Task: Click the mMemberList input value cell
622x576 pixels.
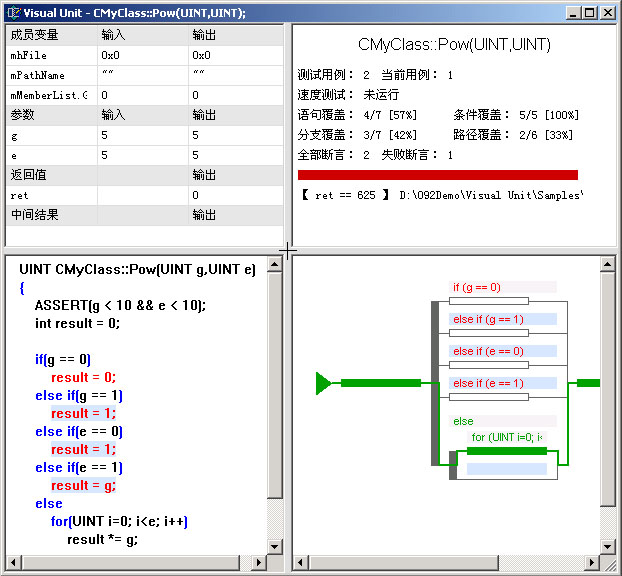Action: click(143, 95)
